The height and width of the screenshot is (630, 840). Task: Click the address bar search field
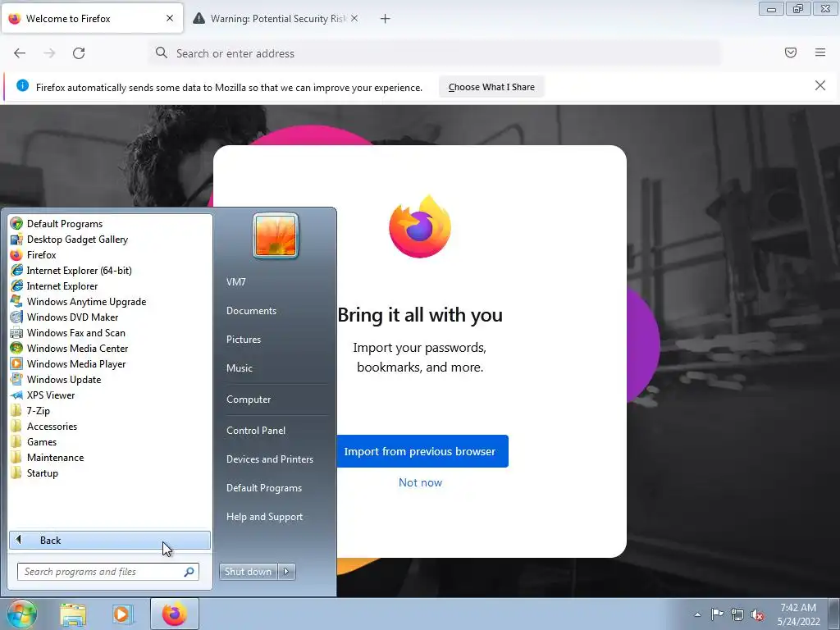[x=434, y=53]
